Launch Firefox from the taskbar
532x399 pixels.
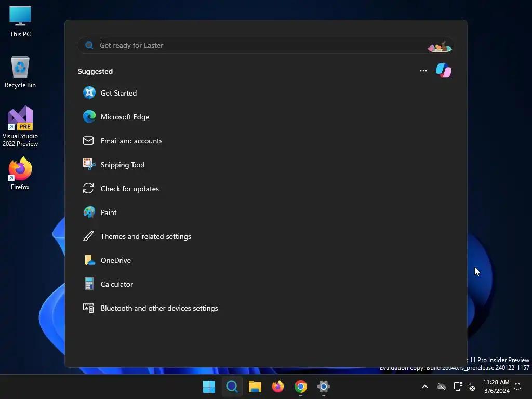click(278, 387)
